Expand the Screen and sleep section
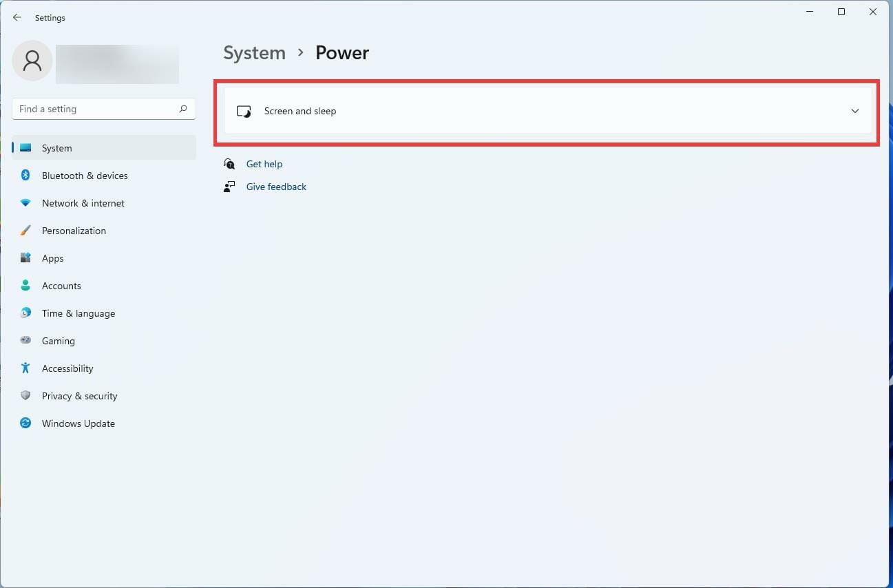 click(547, 111)
